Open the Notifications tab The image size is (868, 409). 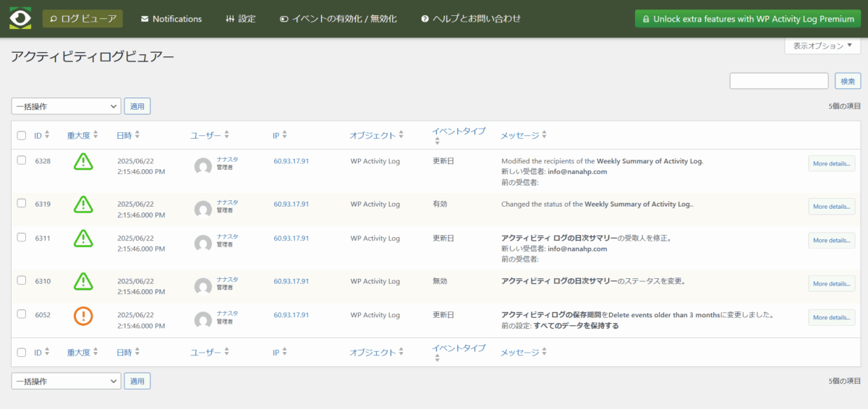171,19
